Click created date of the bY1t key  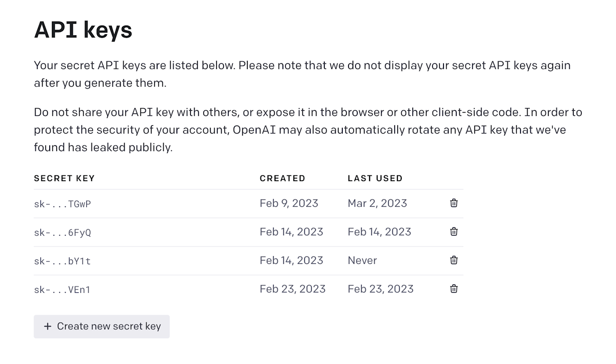pyautogui.click(x=291, y=260)
